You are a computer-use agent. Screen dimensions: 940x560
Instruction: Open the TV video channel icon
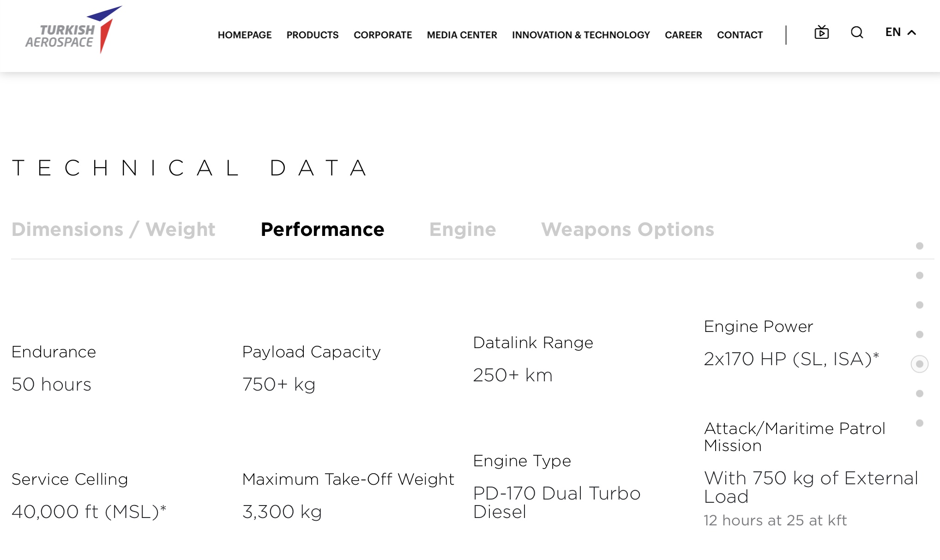(x=821, y=32)
